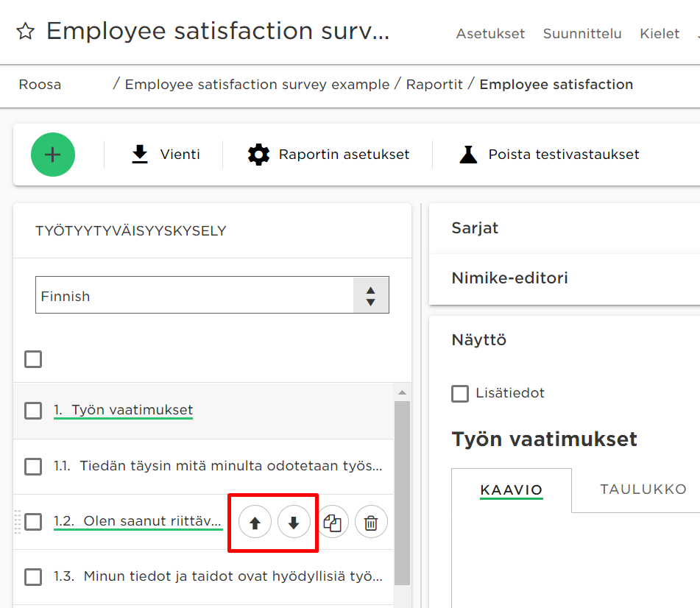Image resolution: width=700 pixels, height=608 pixels.
Task: Open the Raportit breadcrumb link
Action: (434, 85)
